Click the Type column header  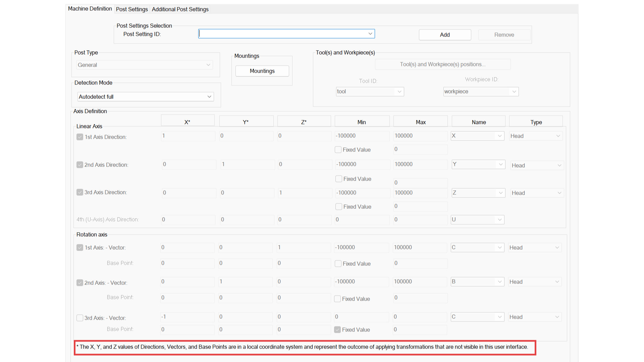(x=536, y=121)
